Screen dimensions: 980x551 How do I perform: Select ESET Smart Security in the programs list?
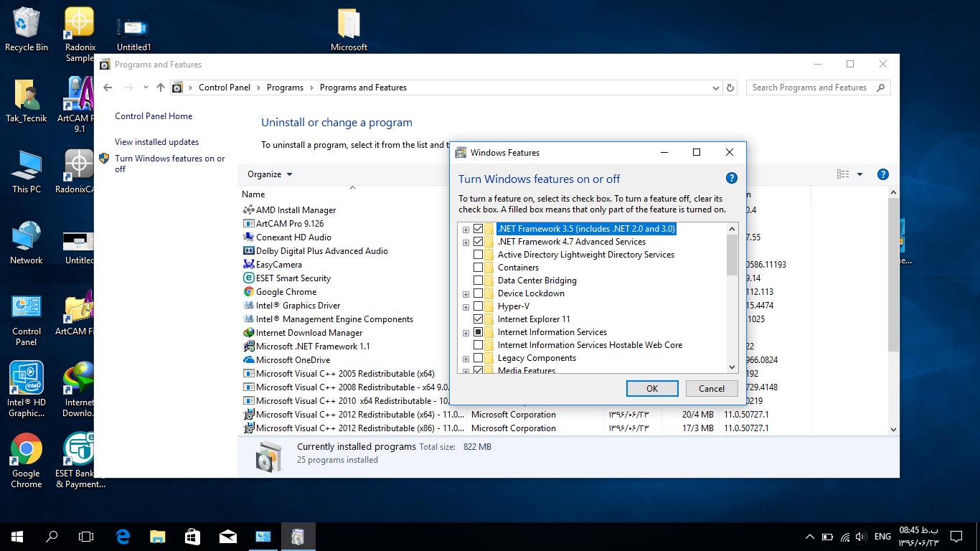(293, 278)
